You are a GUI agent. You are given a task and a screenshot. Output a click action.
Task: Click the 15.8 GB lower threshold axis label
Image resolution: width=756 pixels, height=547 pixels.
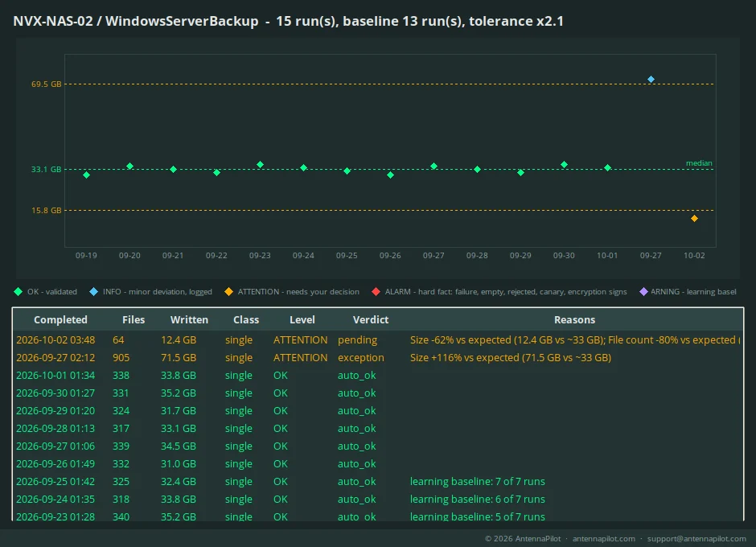(x=47, y=210)
